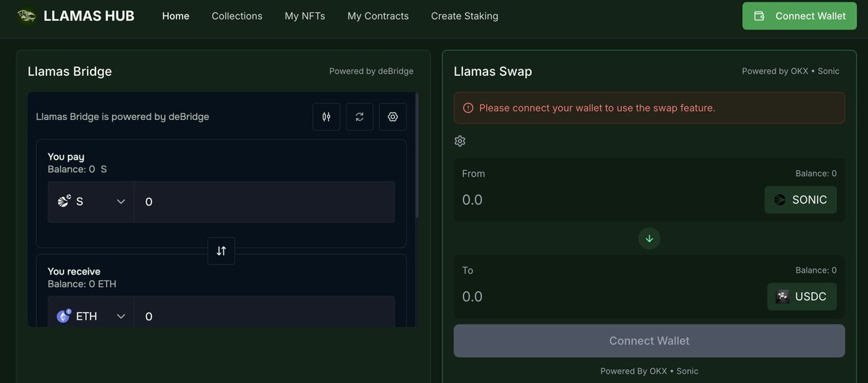Click the 'Balance: 0 ETH' label
Screen dimensions: 868x383
(x=82, y=284)
